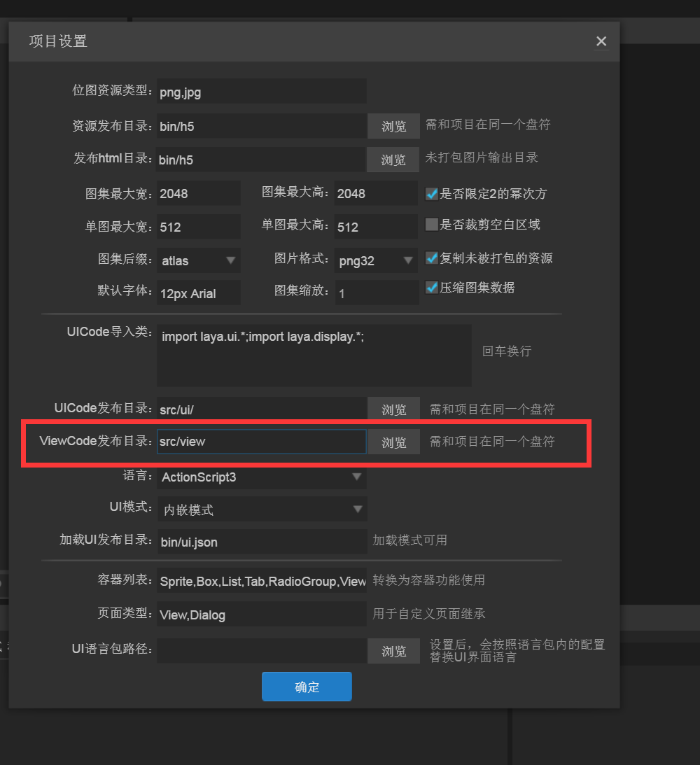Image resolution: width=700 pixels, height=765 pixels.
Task: Enable 是否裁剪空白区域 checkbox
Action: click(431, 225)
